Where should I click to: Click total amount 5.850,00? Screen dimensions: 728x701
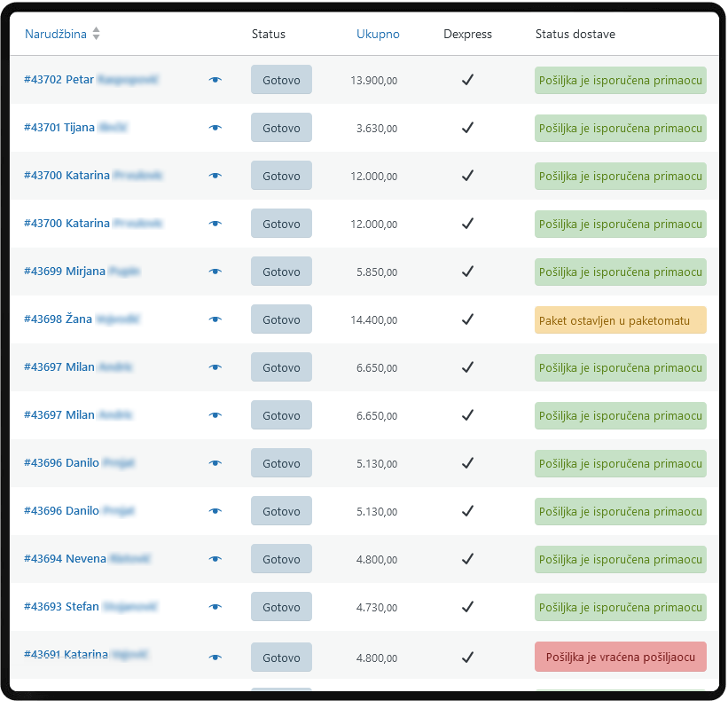pos(377,272)
